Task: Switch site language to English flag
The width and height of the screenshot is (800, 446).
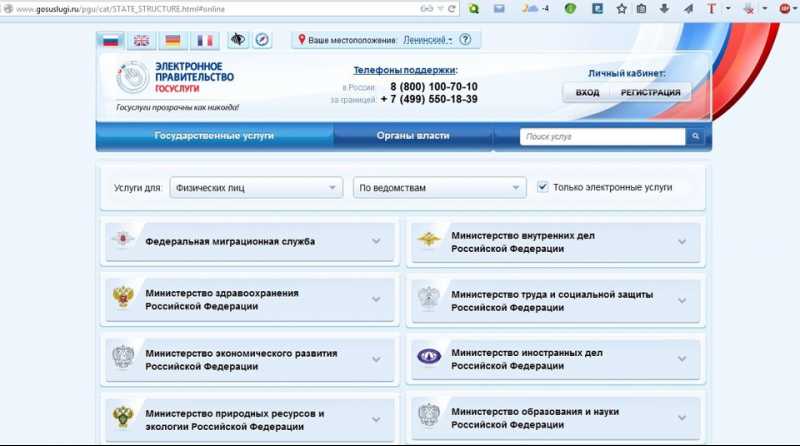Action: [x=141, y=40]
